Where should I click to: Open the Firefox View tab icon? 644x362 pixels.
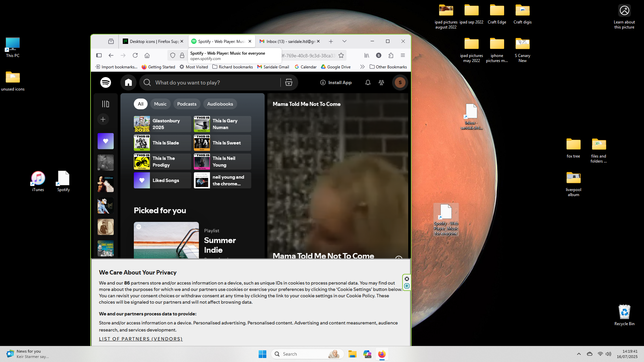pyautogui.click(x=111, y=41)
